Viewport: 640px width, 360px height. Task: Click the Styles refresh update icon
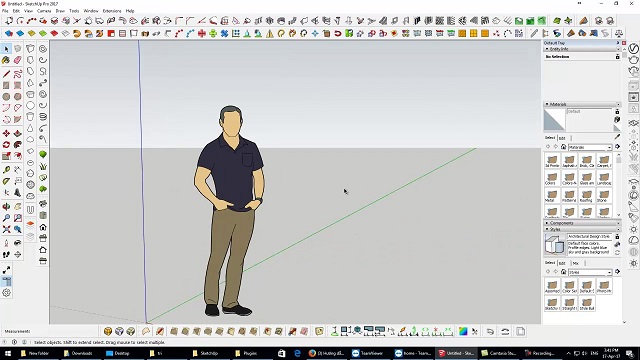point(617,253)
